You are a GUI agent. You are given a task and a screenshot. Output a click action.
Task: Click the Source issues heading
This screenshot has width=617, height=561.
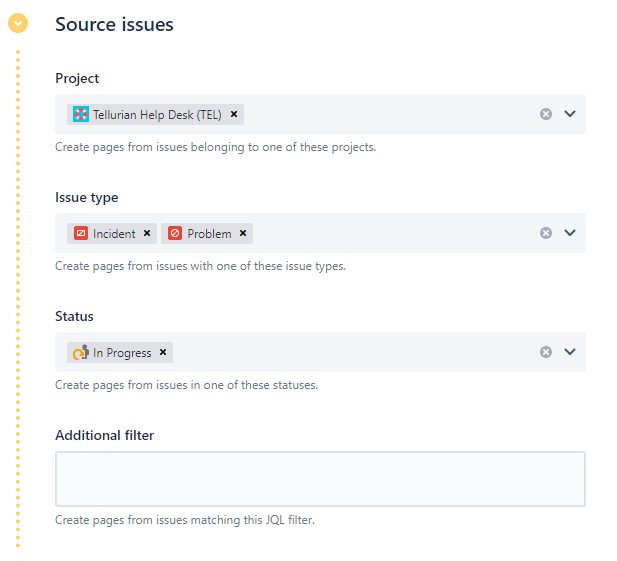tap(114, 24)
